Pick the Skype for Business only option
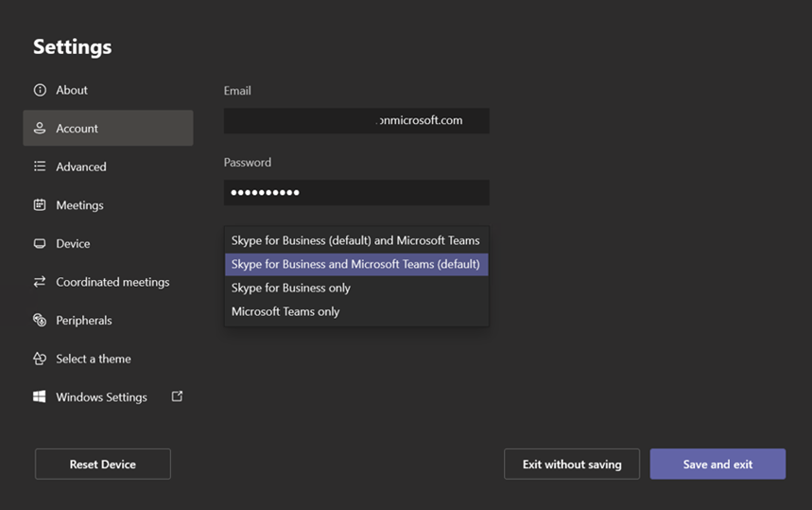The width and height of the screenshot is (812, 510). point(291,288)
